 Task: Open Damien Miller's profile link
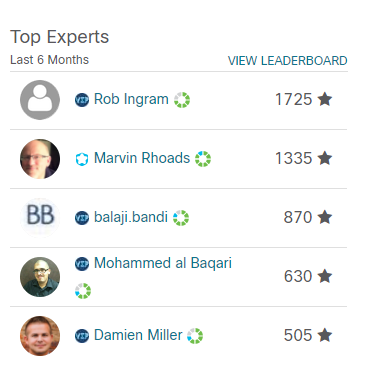[x=138, y=335]
